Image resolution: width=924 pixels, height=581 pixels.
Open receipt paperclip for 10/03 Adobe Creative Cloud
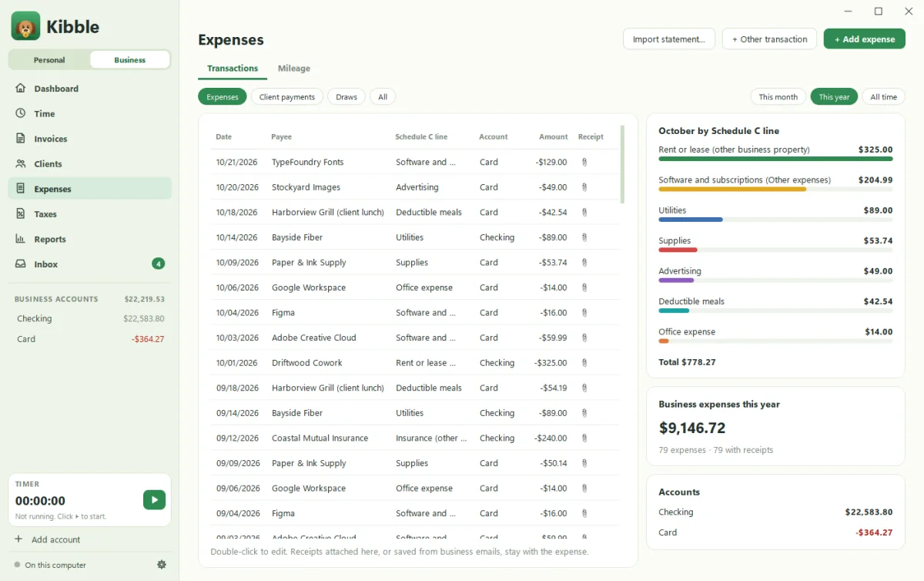coord(584,338)
